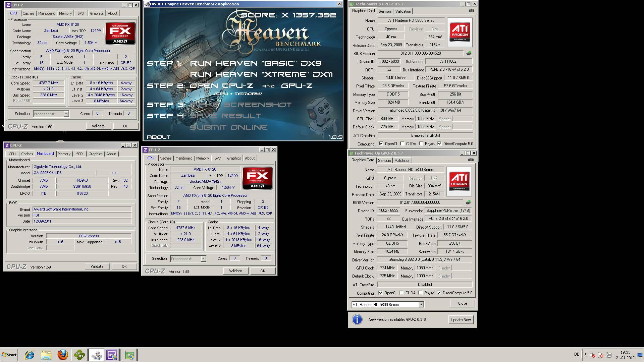Viewport: 644px width, 362px height.
Task: Click OK button in Mainboard CPU-Z window
Action: click(124, 266)
